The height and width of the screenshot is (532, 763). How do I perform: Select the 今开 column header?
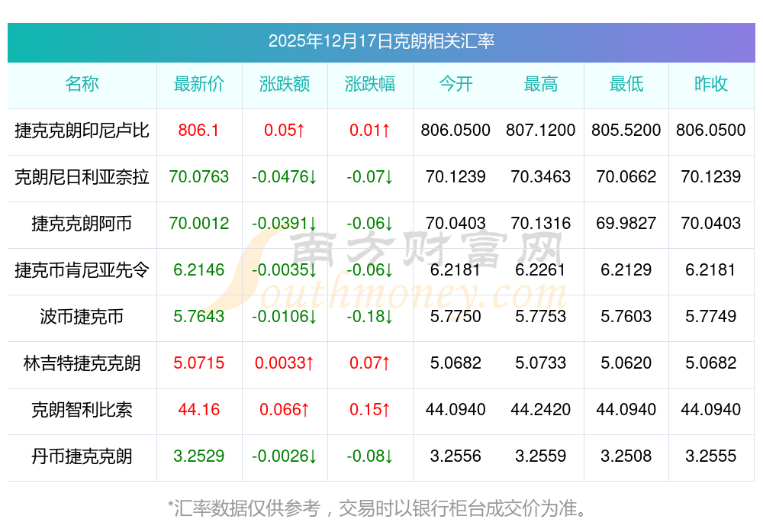tap(456, 84)
